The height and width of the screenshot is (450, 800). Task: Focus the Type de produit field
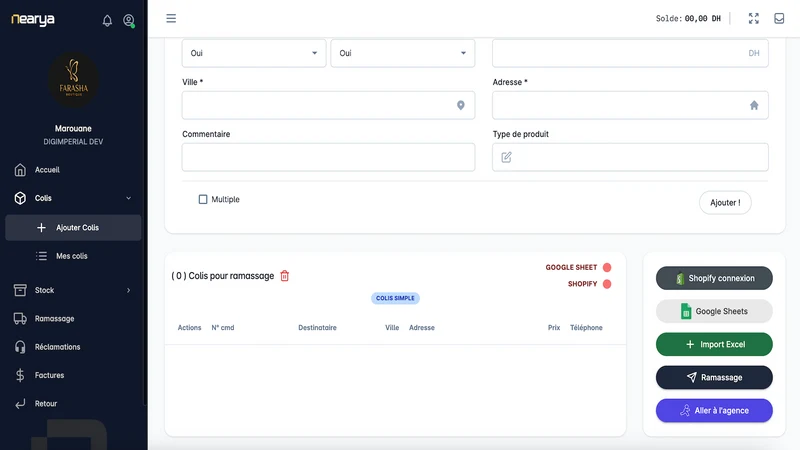coord(630,157)
